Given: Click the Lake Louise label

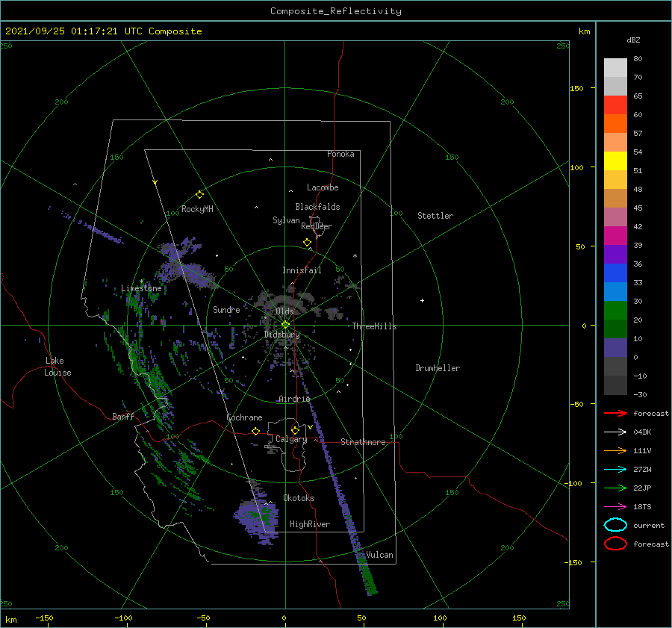Looking at the screenshot, I should [x=57, y=367].
